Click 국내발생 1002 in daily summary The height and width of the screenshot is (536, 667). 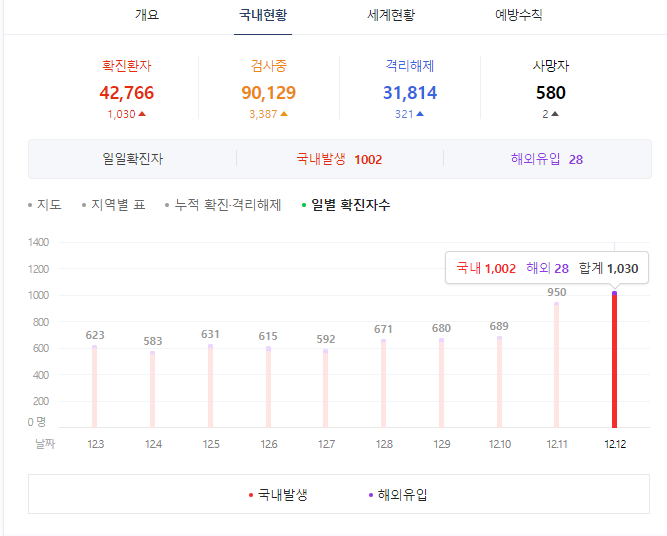click(339, 159)
